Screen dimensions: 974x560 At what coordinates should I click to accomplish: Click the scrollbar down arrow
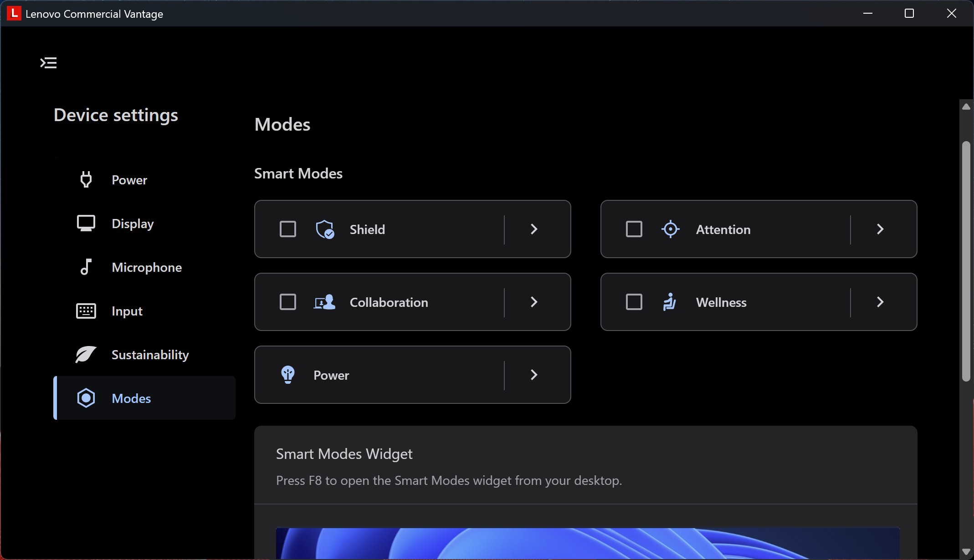(x=966, y=552)
